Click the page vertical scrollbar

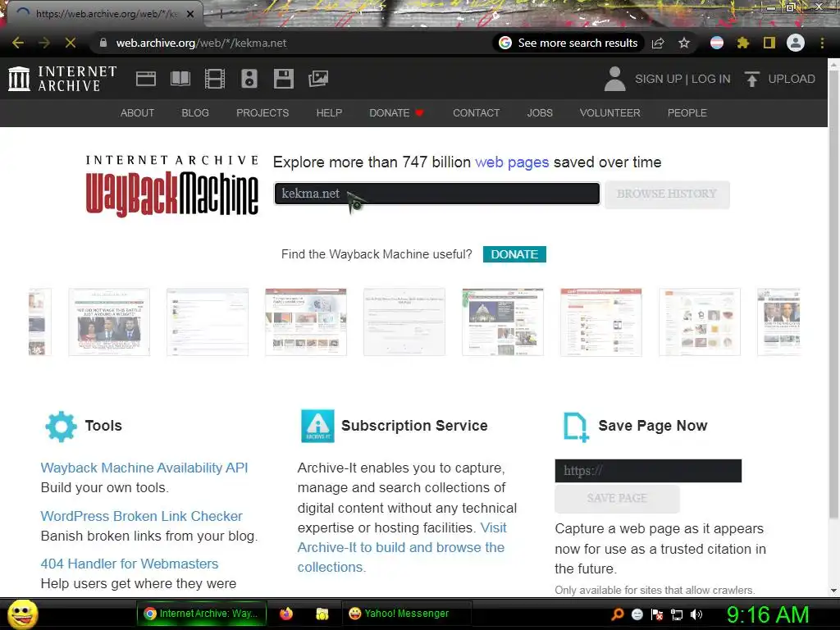point(833,294)
